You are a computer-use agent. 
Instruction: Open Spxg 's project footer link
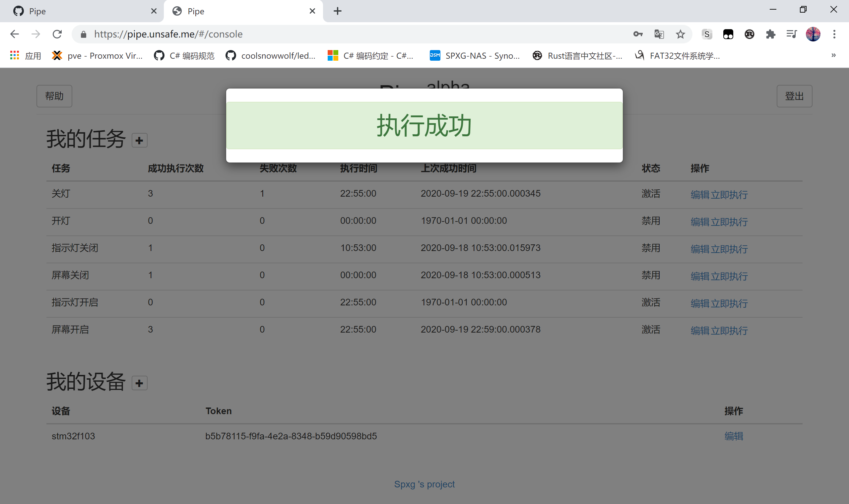pos(424,484)
